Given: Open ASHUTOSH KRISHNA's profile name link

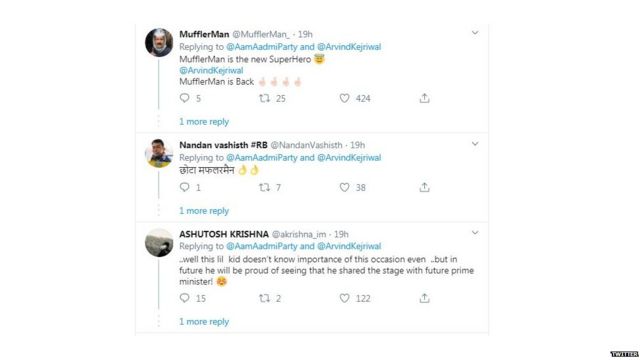Looking at the screenshot, I should 224,234.
